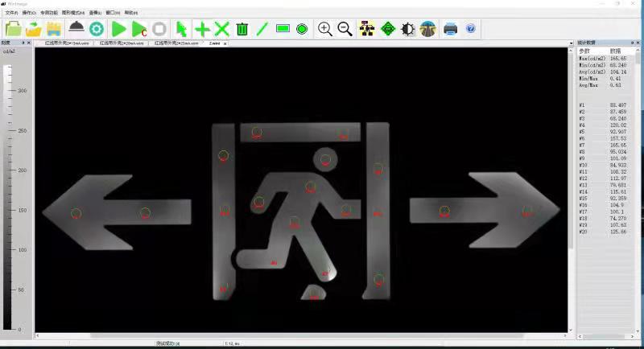Click the gray stop button
Viewport: 644px width, 349px height.
click(159, 29)
